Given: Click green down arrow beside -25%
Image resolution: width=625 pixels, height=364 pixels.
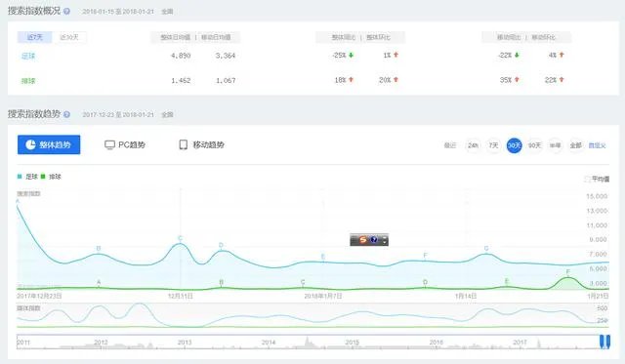Looking at the screenshot, I should 351,55.
